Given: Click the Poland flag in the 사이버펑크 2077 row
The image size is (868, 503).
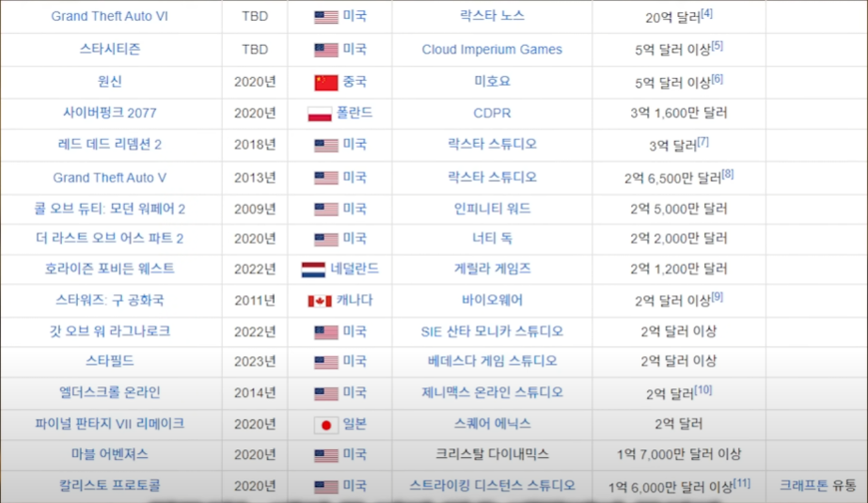Looking at the screenshot, I should coord(320,114).
